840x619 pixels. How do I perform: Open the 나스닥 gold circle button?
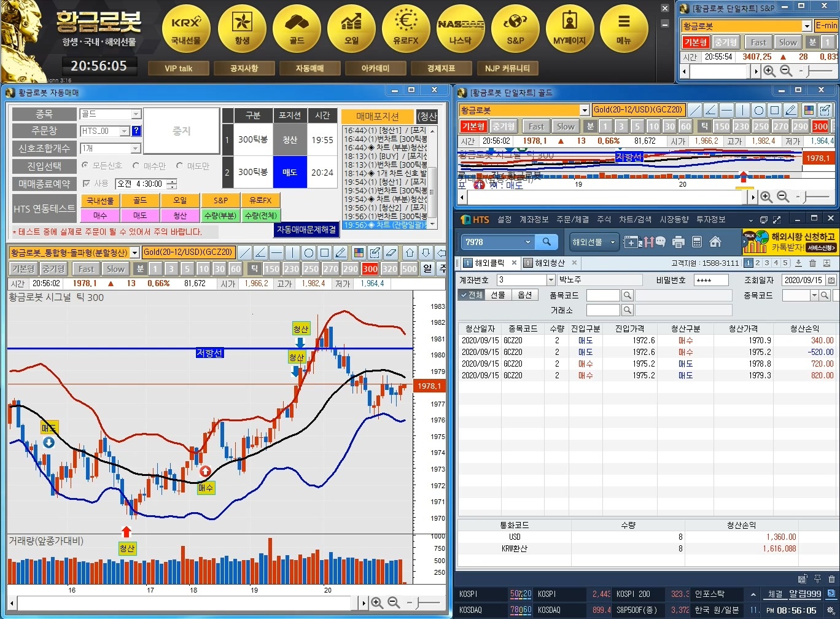pos(461,28)
